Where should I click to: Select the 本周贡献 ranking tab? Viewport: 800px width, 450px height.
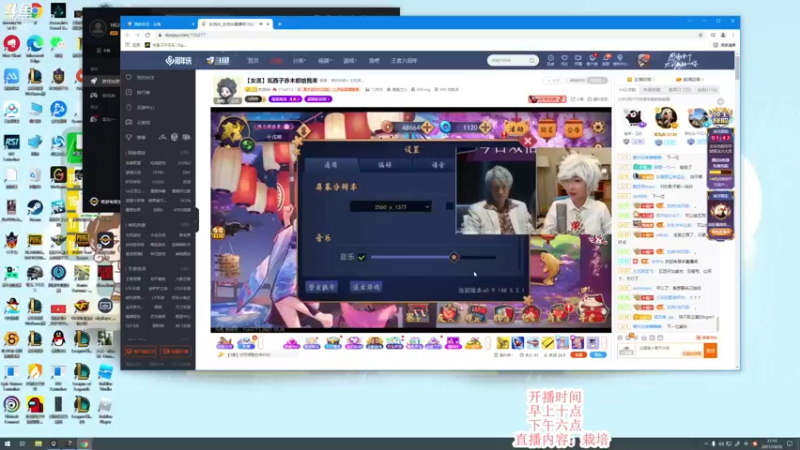pos(652,90)
